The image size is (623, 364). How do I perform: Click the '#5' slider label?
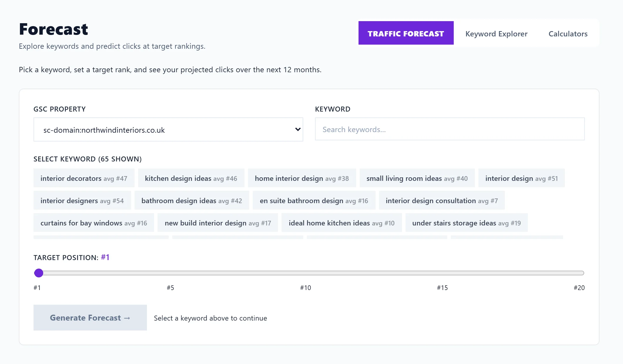click(x=170, y=288)
